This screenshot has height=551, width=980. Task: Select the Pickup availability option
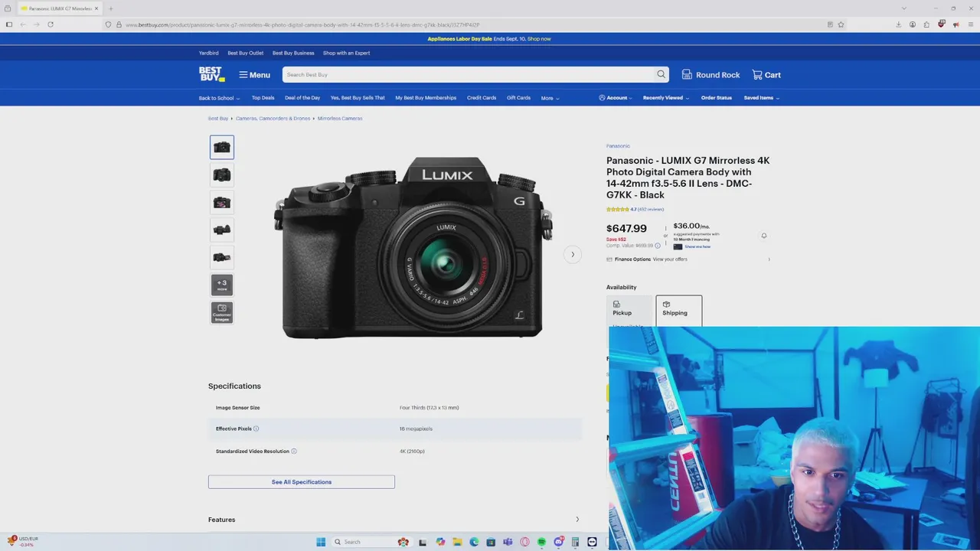click(629, 311)
